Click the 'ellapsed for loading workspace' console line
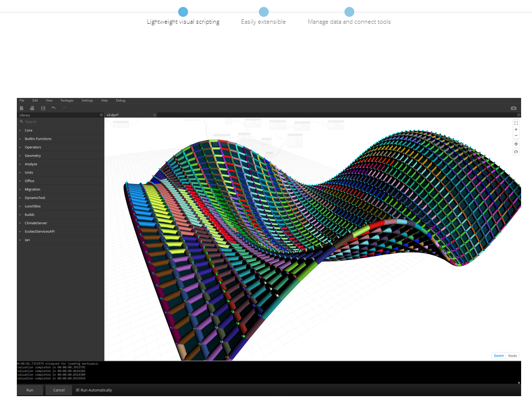532x406 pixels. point(58,363)
